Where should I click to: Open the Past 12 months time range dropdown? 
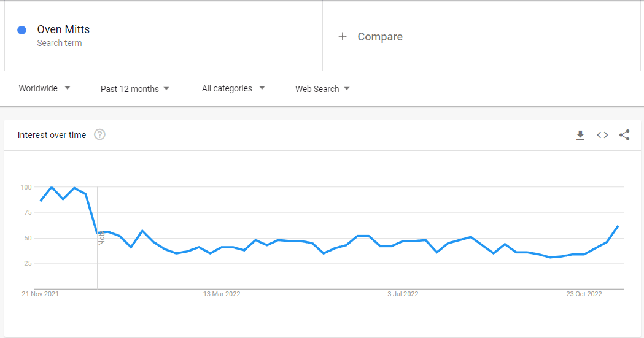tap(134, 89)
